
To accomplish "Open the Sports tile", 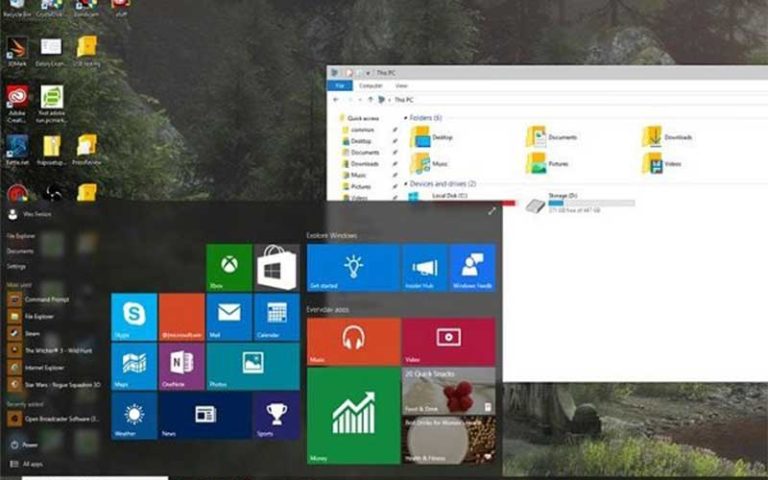I will point(277,415).
